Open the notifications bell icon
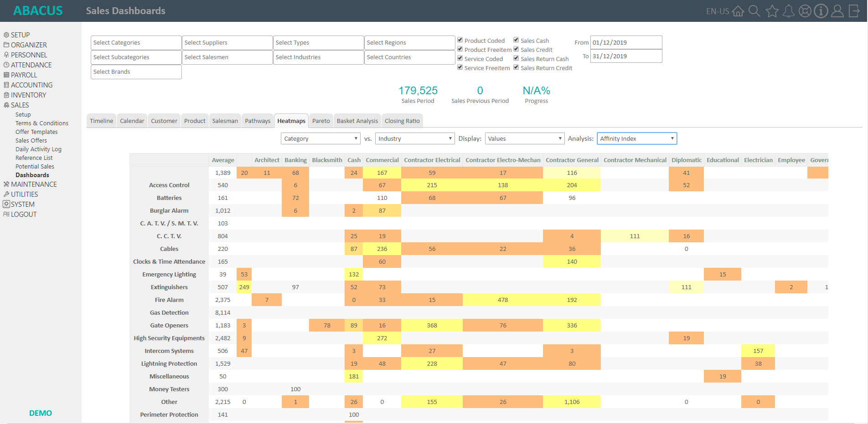 coord(788,11)
